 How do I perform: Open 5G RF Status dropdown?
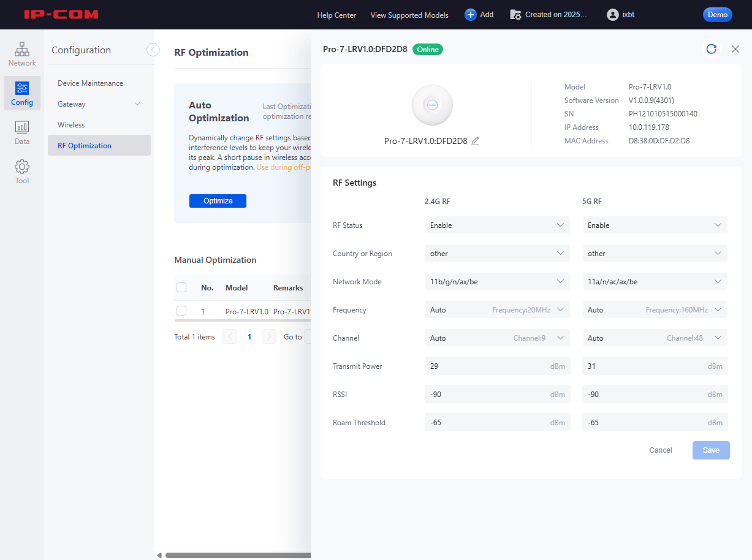[x=655, y=225]
